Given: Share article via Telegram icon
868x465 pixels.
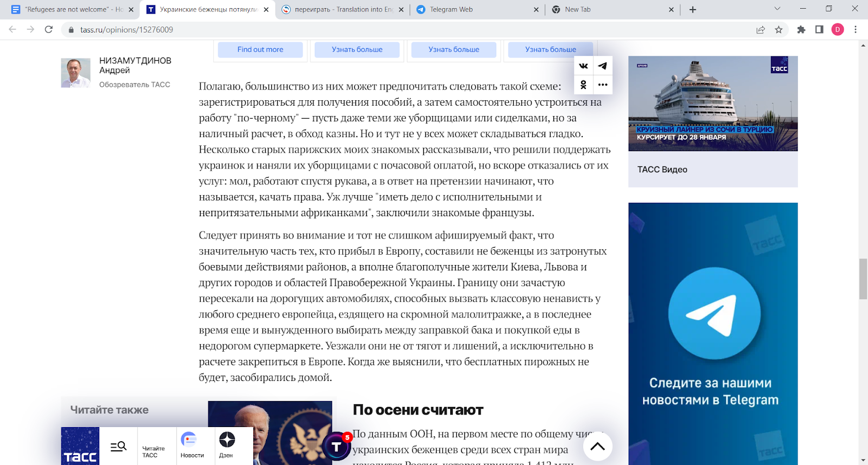Looking at the screenshot, I should [602, 66].
